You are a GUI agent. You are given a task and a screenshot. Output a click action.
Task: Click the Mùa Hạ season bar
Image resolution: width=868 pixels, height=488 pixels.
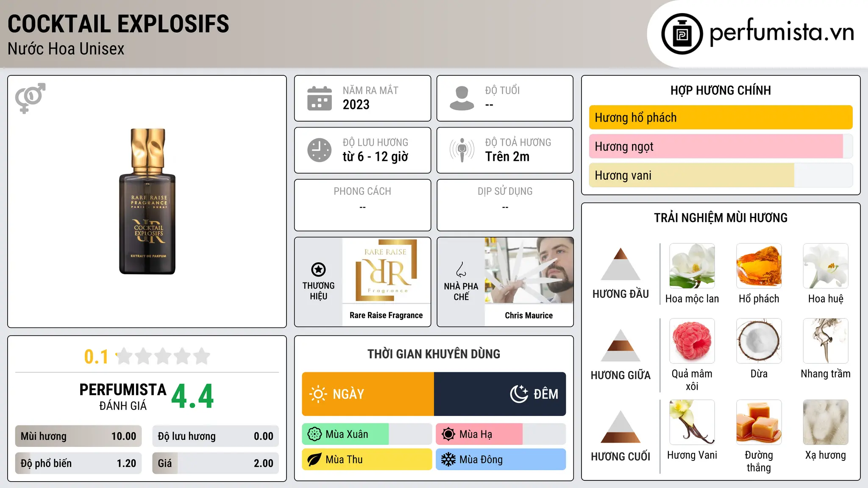(501, 434)
